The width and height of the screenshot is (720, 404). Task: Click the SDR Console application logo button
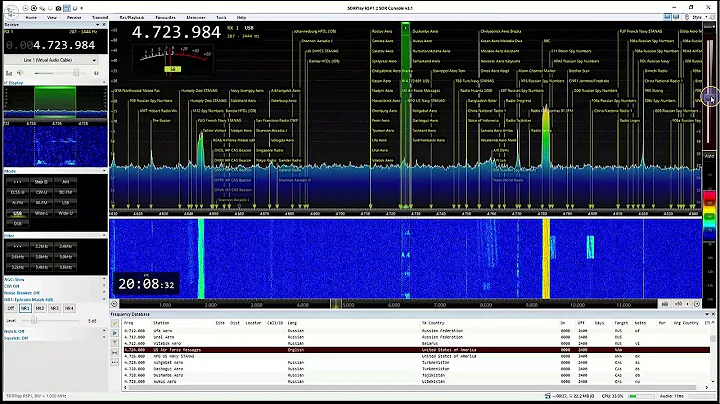point(11,11)
